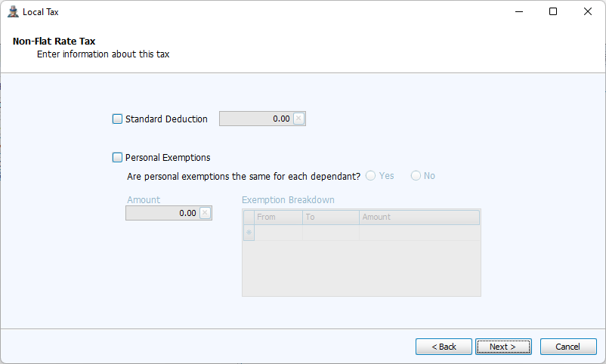Screen dimensions: 606x364
Task: Click the personal exemption Amount field
Action: tap(162, 213)
